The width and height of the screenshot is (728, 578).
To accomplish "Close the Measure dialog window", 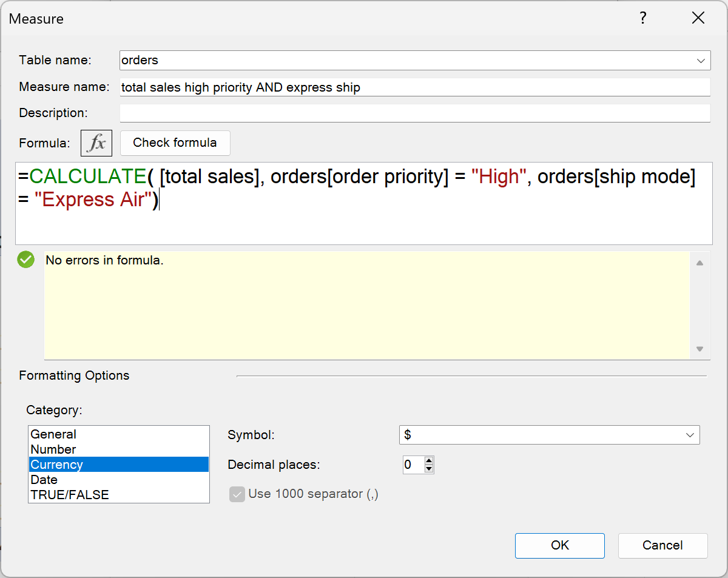I will [698, 18].
